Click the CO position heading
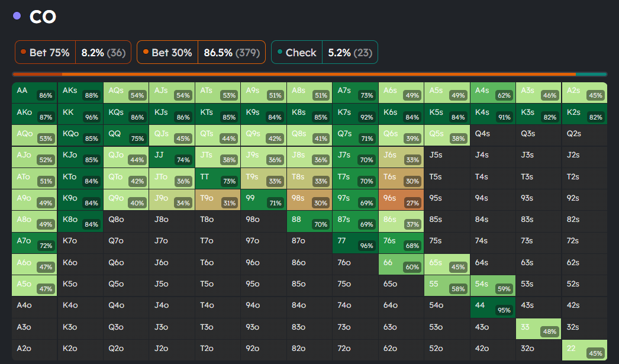The height and width of the screenshot is (364, 619). click(x=43, y=17)
